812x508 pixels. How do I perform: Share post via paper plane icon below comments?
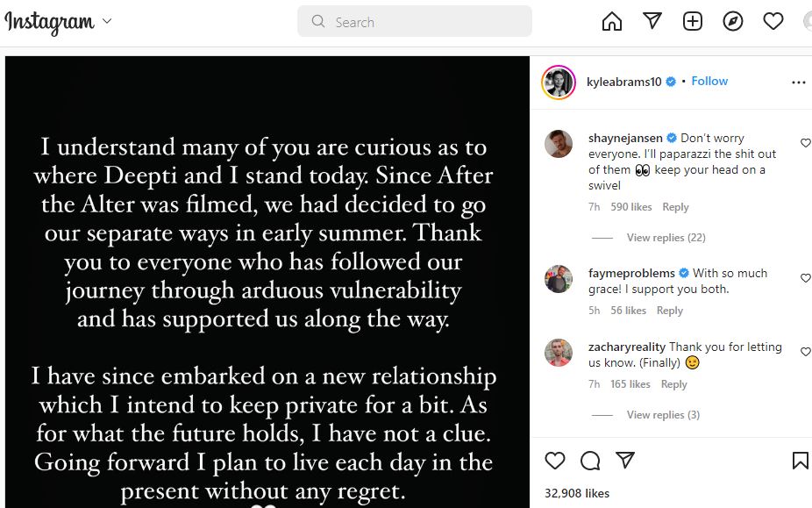coord(625,460)
